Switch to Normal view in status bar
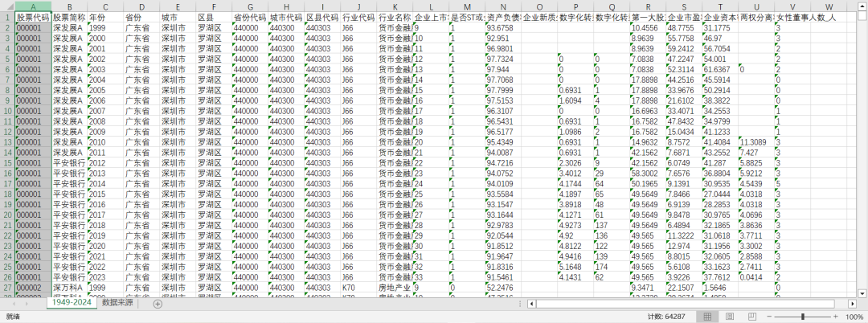This screenshot has height=323, width=868. (x=707, y=317)
